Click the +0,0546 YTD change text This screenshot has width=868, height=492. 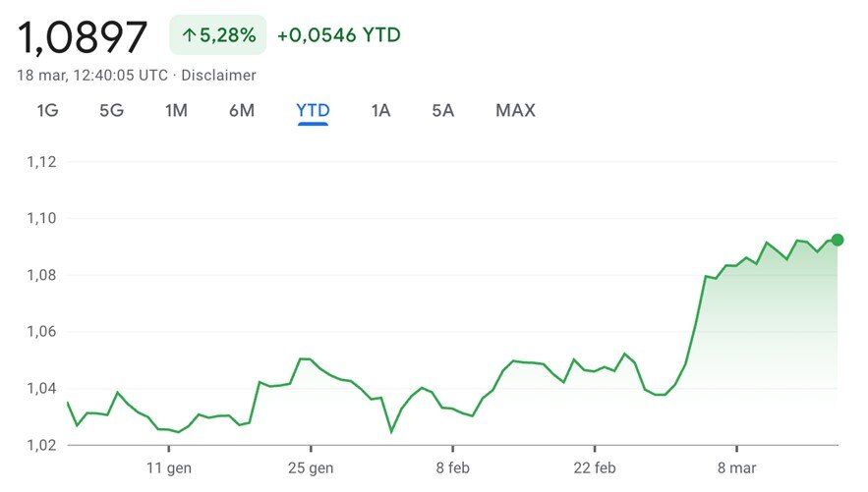pyautogui.click(x=338, y=35)
